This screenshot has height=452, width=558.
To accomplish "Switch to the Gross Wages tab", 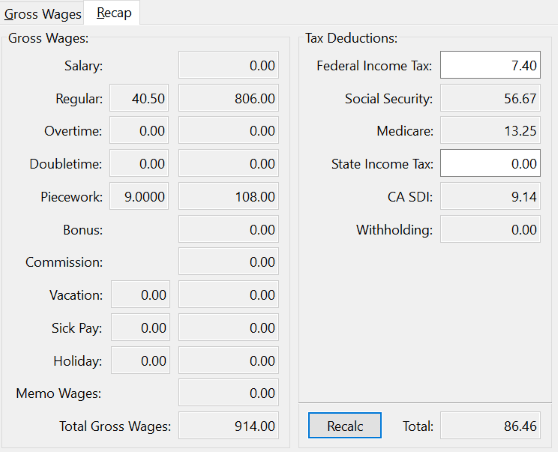I will coord(42,14).
